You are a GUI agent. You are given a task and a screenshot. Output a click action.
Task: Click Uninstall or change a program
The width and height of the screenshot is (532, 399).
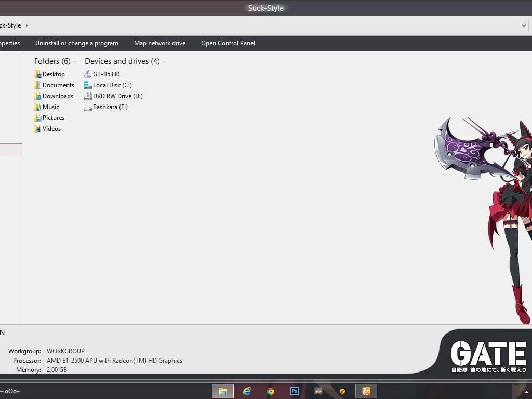77,43
